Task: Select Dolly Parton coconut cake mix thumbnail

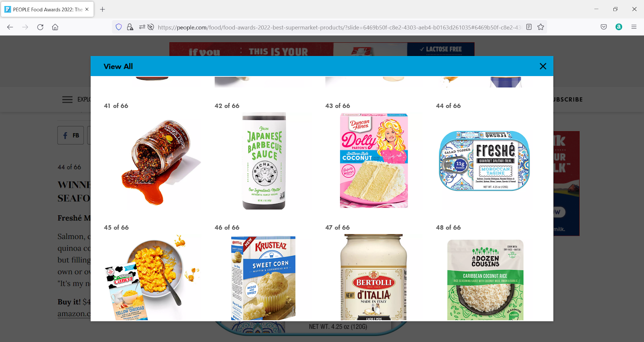Action: tap(374, 161)
